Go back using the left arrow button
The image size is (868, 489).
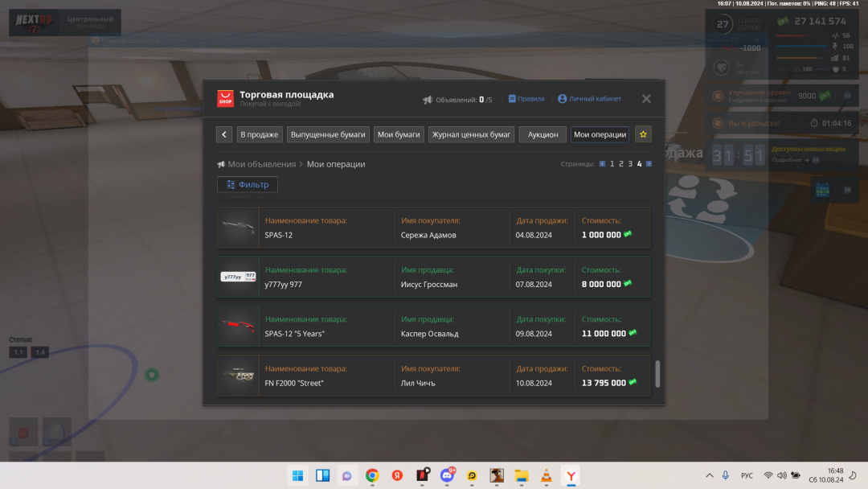[x=224, y=134]
